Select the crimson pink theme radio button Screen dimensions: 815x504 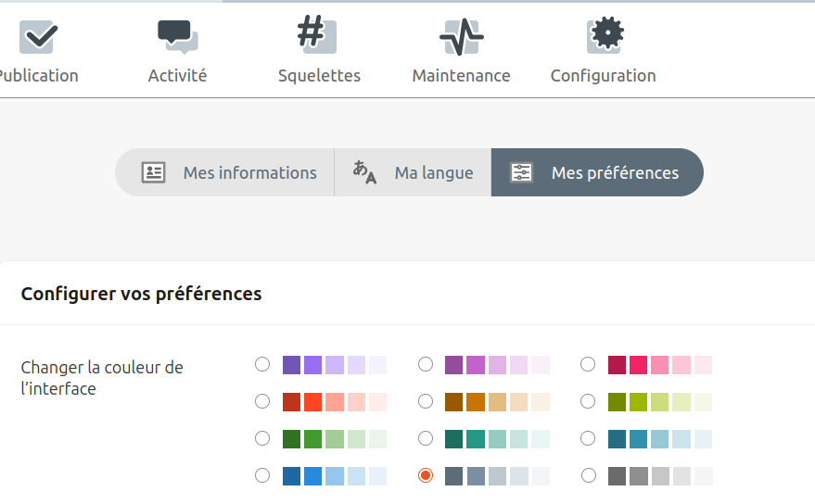click(588, 364)
